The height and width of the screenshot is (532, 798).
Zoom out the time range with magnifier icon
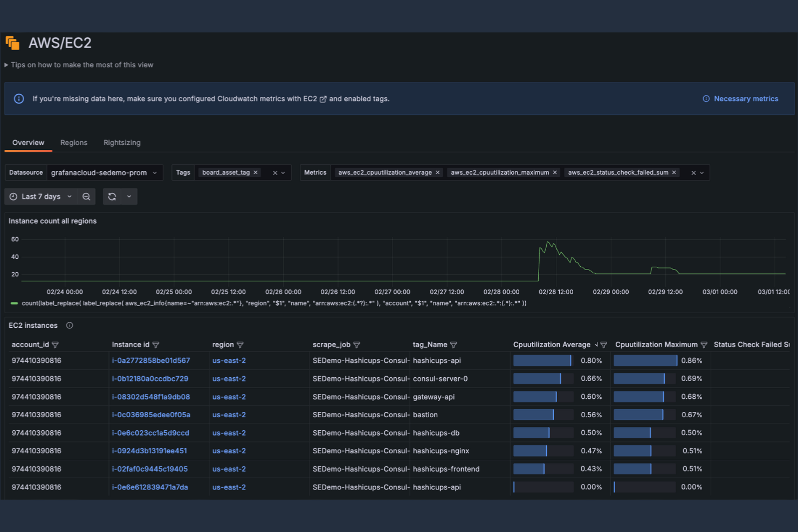tap(86, 196)
